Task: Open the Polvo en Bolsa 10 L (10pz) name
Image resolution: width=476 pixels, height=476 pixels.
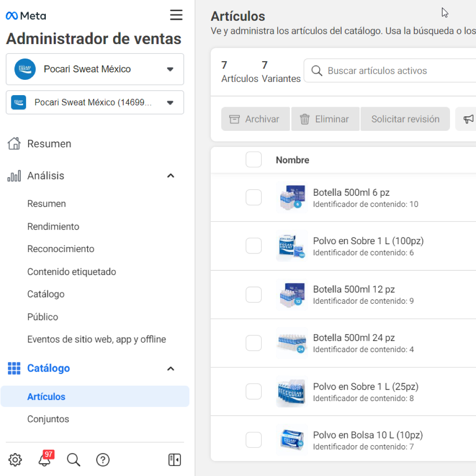Action: click(368, 435)
